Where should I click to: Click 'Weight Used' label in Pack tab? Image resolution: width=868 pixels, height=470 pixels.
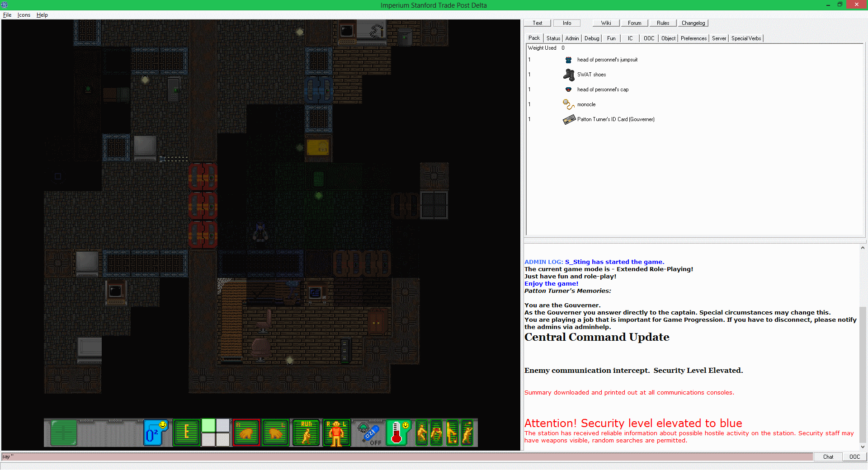tap(542, 48)
